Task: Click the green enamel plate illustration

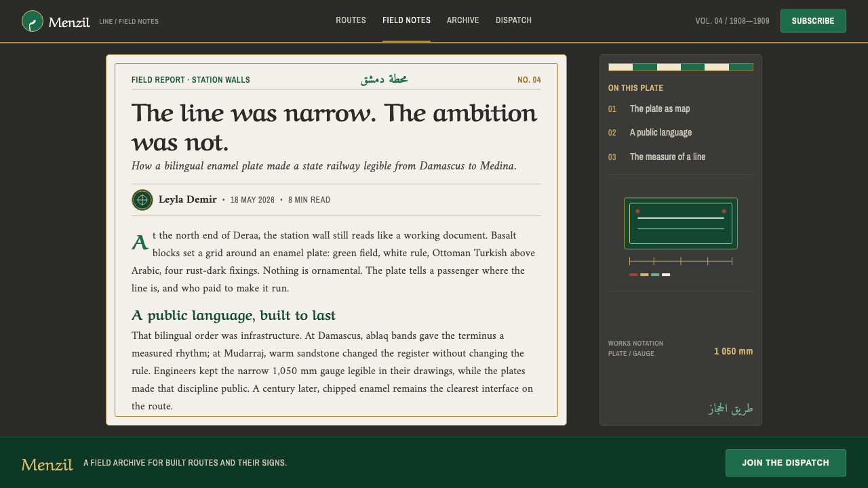Action: click(681, 223)
